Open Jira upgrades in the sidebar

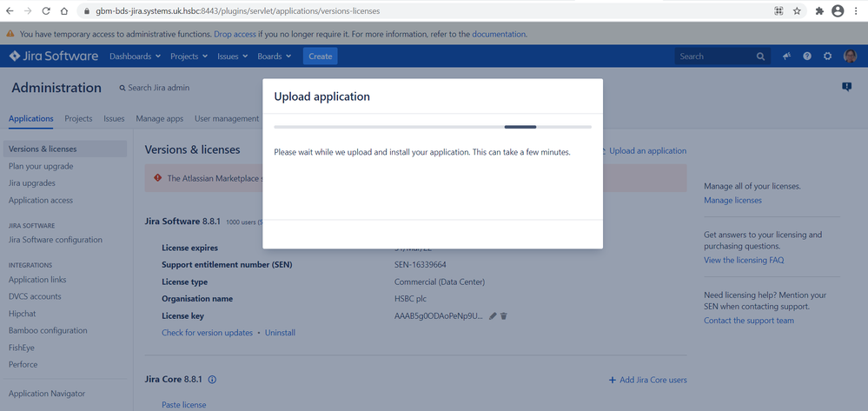click(x=32, y=182)
